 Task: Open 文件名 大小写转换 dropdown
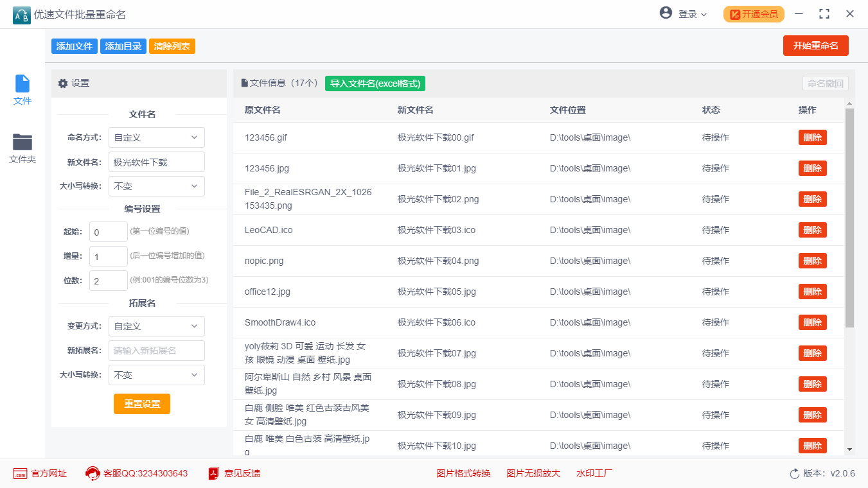coord(157,186)
